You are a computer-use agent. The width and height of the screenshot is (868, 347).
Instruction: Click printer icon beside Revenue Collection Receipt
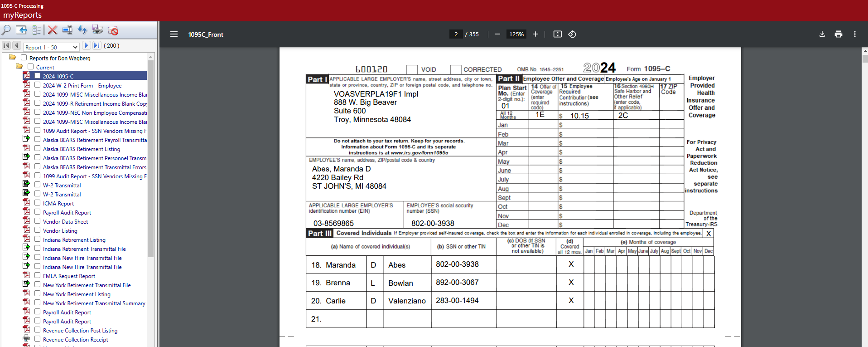[x=27, y=339]
